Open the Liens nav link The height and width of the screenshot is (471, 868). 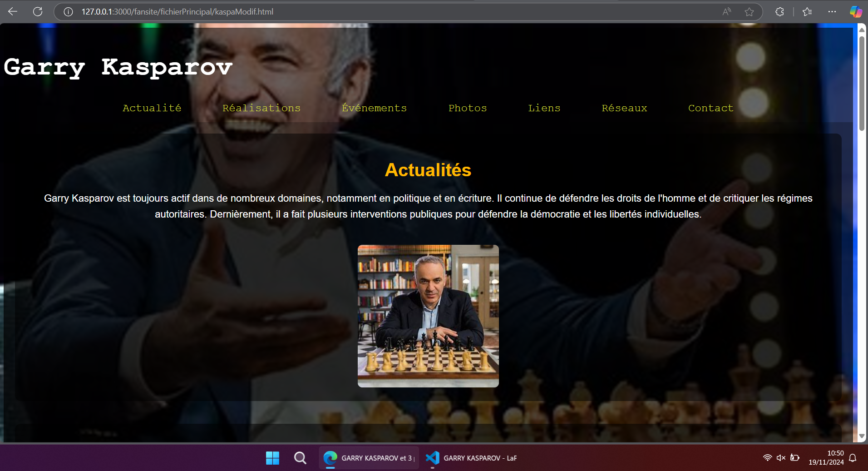(x=544, y=108)
